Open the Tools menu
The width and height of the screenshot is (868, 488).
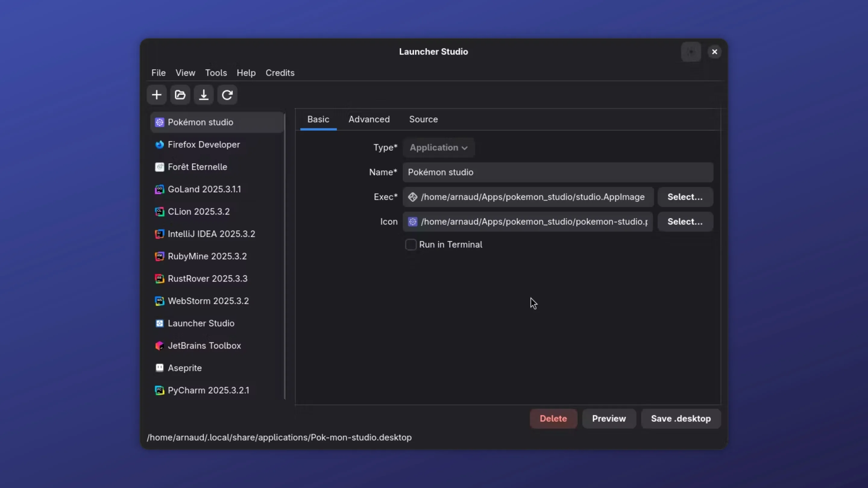point(216,73)
